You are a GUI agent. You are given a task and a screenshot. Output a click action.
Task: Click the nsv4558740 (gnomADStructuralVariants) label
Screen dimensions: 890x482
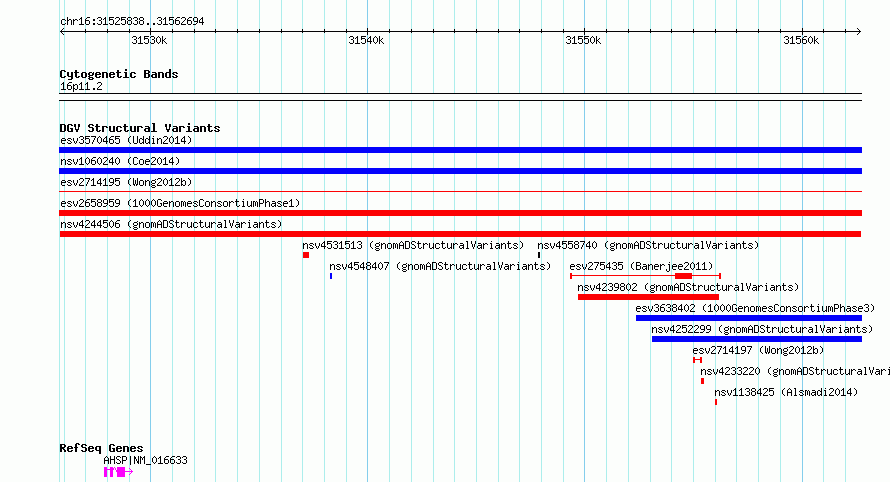point(648,245)
